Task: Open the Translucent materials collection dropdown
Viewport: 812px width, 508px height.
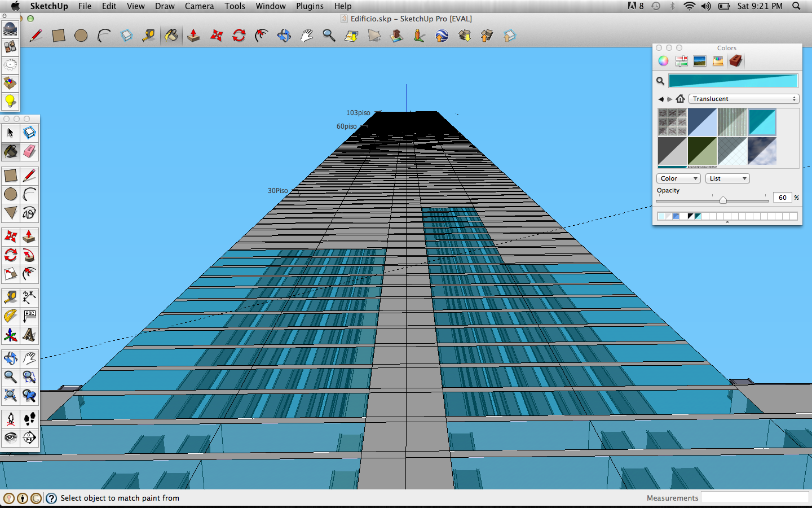Action: (743, 99)
